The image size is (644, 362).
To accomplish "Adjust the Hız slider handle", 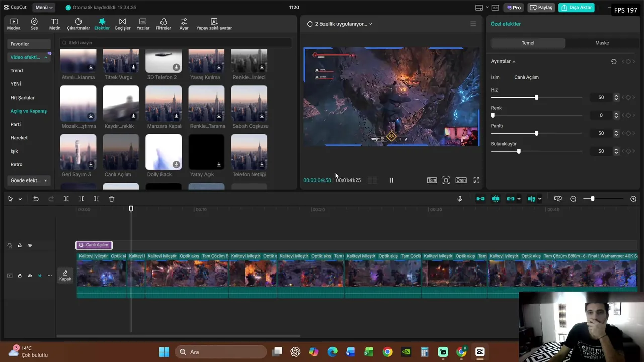I will 536,97.
